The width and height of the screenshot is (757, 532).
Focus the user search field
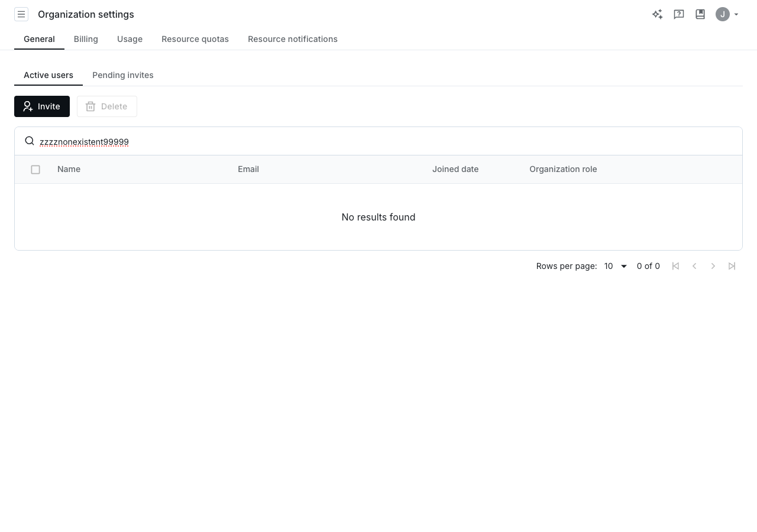(378, 141)
